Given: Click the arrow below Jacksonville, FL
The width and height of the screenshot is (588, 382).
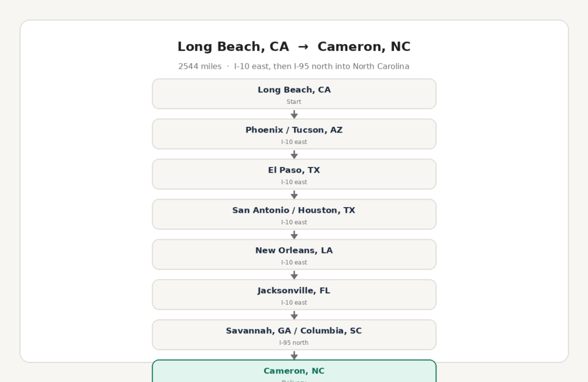Looking at the screenshot, I should 294,315.
